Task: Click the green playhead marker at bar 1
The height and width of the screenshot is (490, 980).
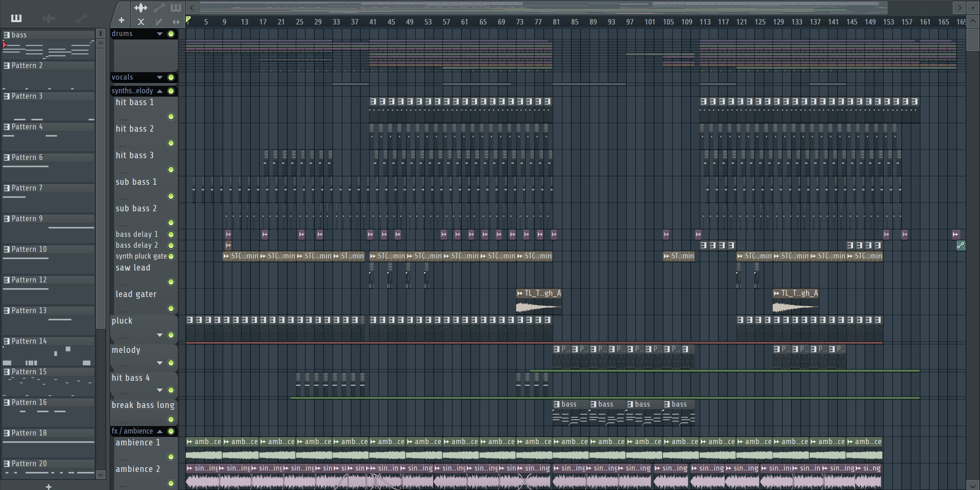Action: point(188,20)
